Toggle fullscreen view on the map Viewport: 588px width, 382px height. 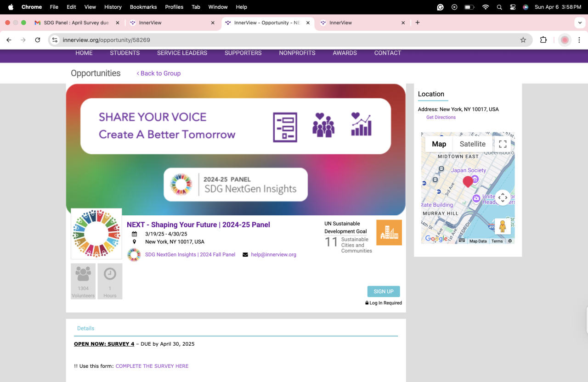click(x=503, y=144)
